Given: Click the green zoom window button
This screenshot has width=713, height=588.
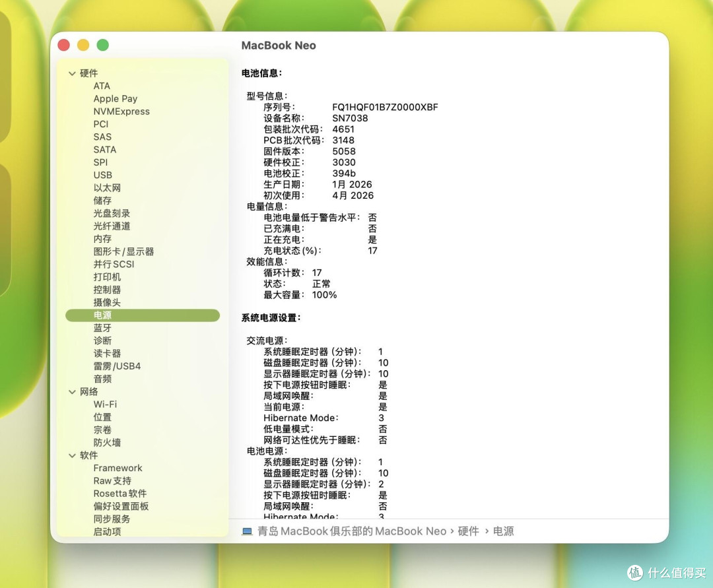Looking at the screenshot, I should click(103, 45).
